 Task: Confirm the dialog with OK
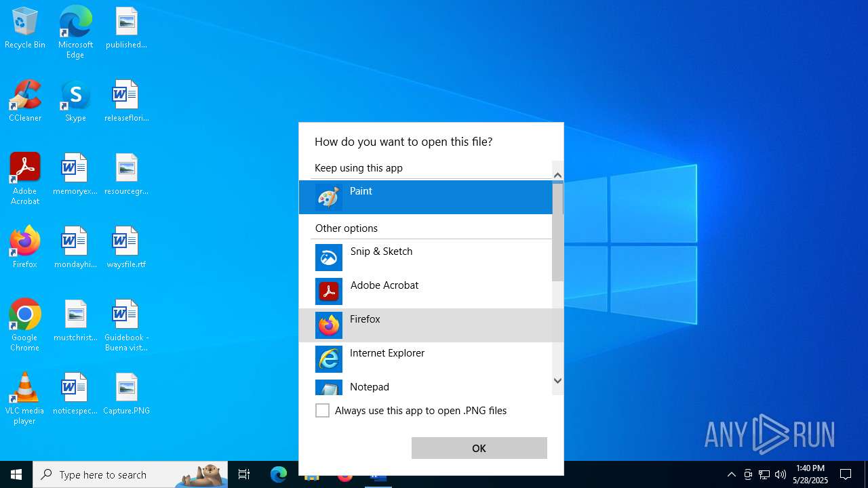479,448
